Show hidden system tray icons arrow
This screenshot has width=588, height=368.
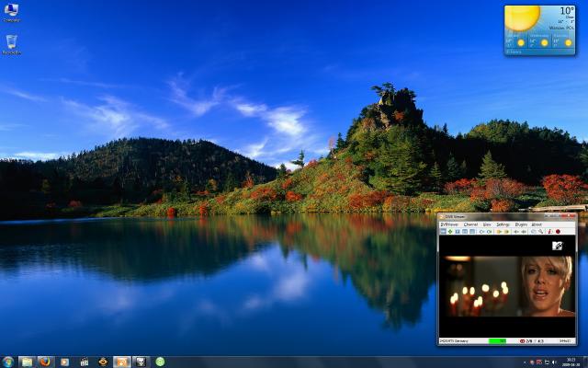525,362
